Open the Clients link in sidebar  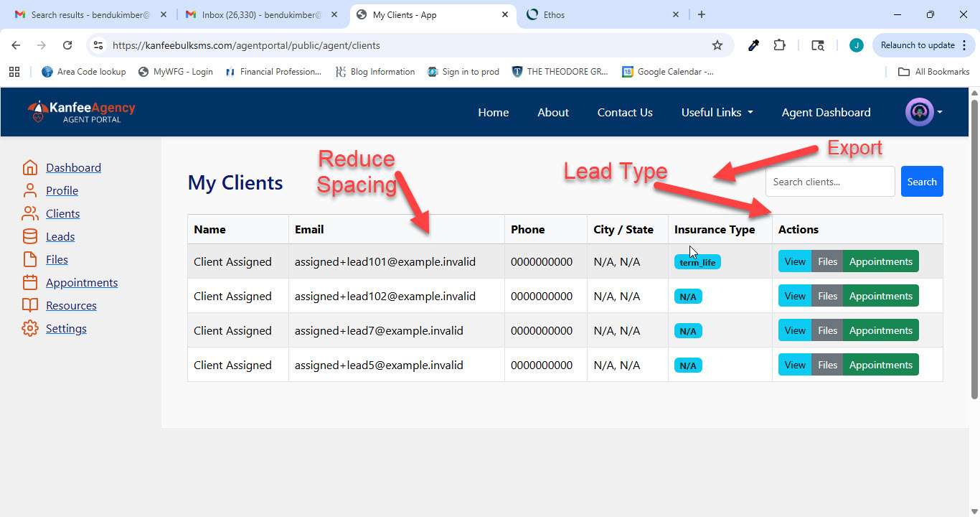pos(62,213)
